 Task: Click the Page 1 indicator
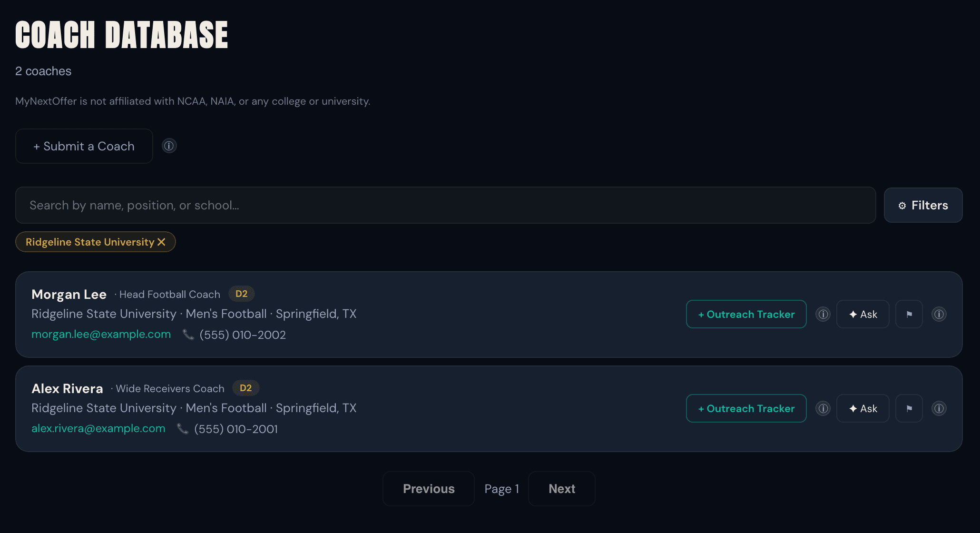[x=501, y=489]
